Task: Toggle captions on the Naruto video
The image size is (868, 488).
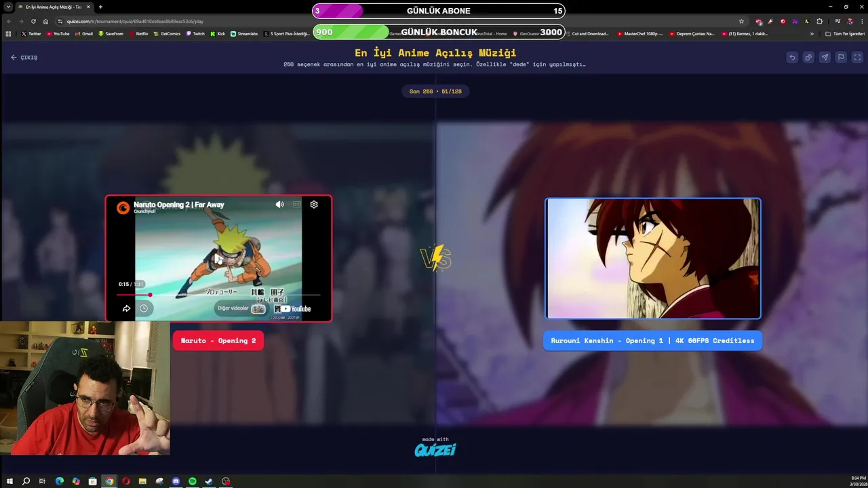Action: (296, 204)
